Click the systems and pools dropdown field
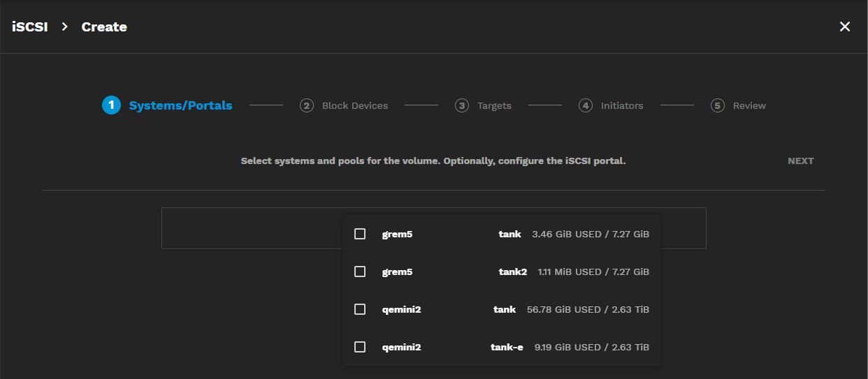 click(252, 228)
